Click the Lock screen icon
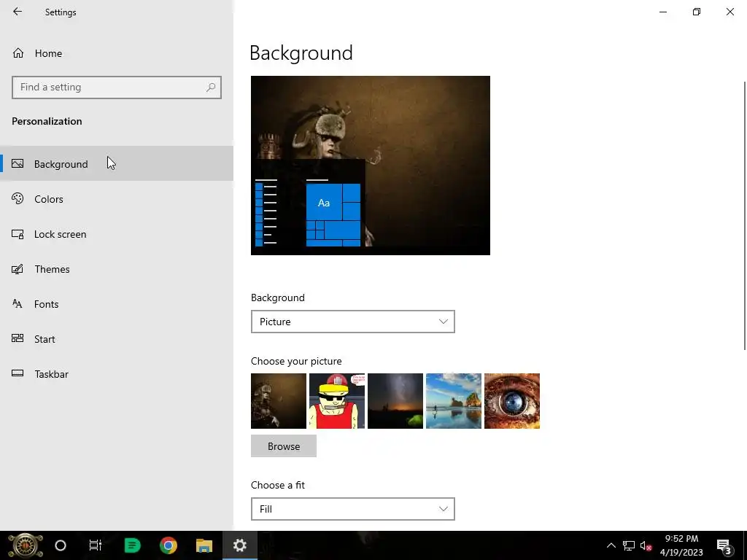The image size is (747, 560). click(18, 234)
